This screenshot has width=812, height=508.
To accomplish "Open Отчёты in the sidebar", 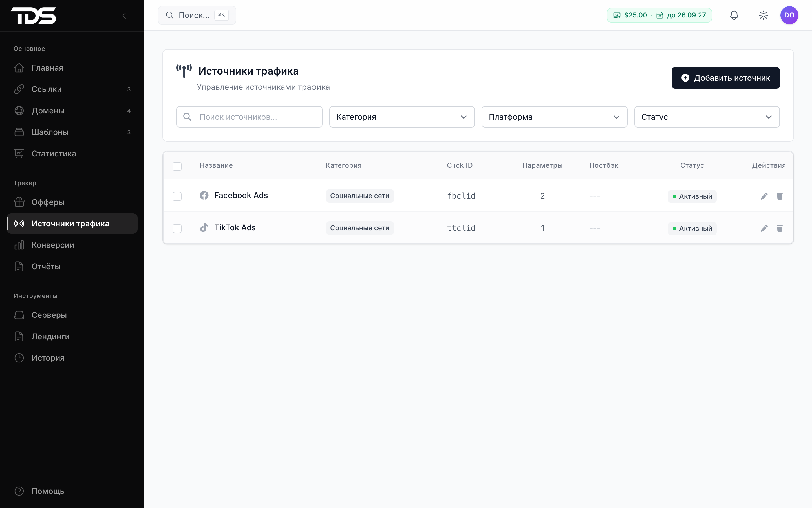I will pyautogui.click(x=72, y=266).
